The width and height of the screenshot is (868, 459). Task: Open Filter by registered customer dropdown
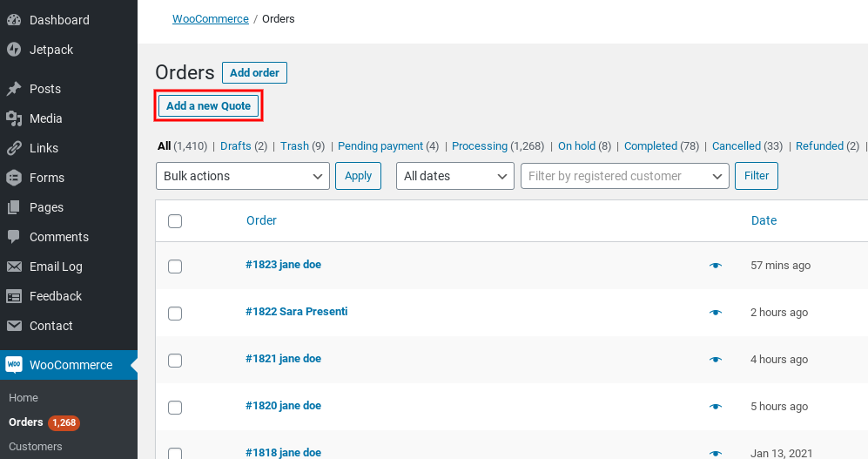[624, 176]
